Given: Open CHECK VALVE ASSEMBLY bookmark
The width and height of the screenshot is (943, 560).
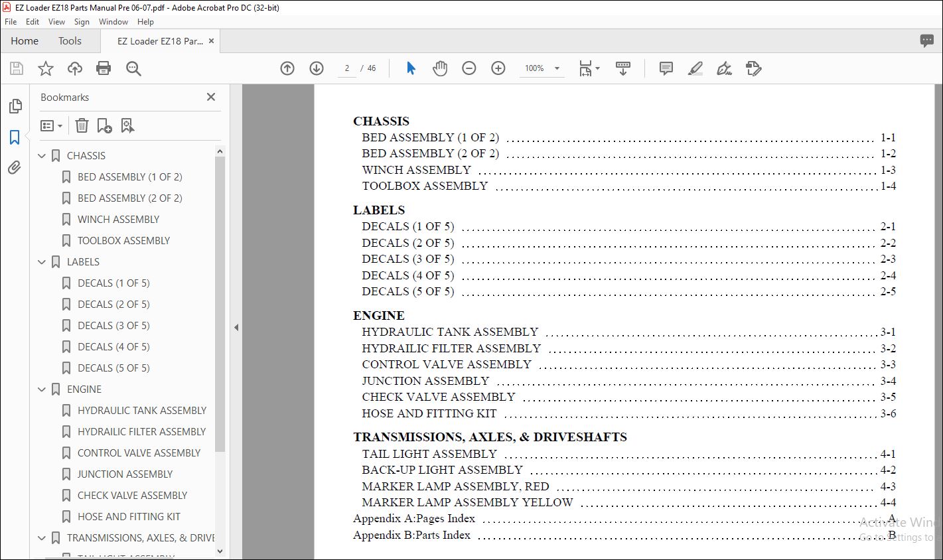Looking at the screenshot, I should click(x=132, y=496).
